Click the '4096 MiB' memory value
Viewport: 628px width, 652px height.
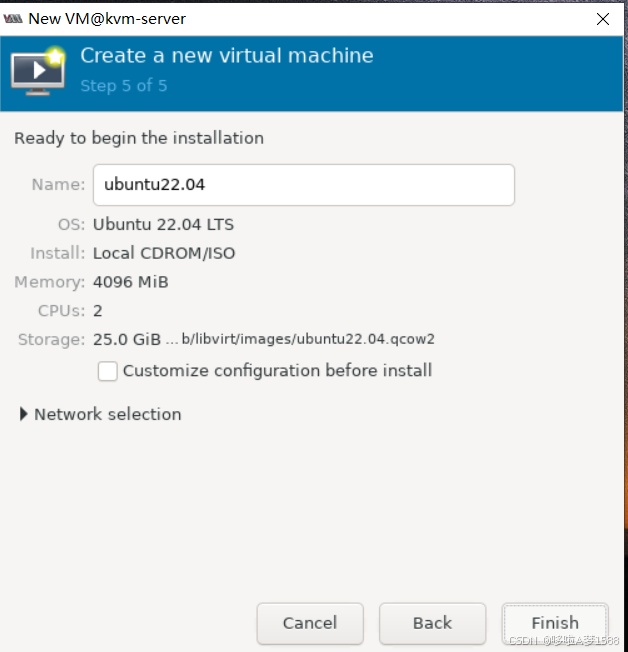point(131,282)
